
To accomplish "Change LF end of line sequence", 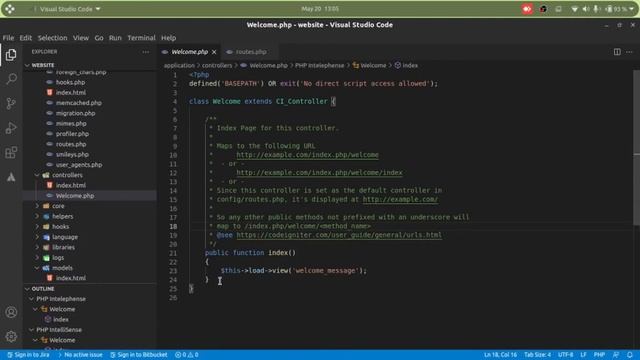I will [583, 355].
